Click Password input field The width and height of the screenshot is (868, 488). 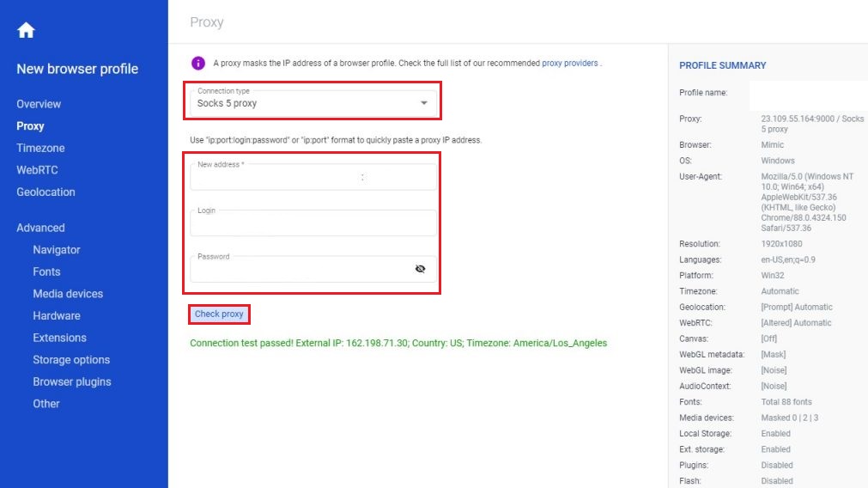coord(313,269)
